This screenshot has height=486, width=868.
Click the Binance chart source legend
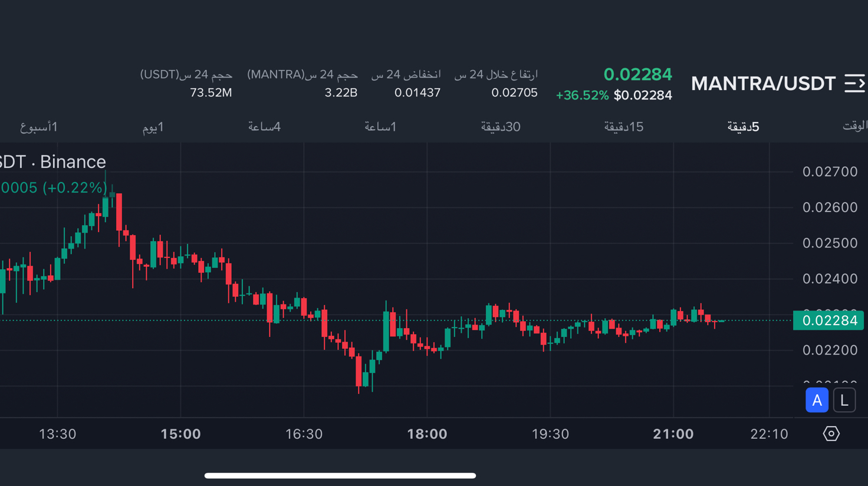[x=73, y=162]
